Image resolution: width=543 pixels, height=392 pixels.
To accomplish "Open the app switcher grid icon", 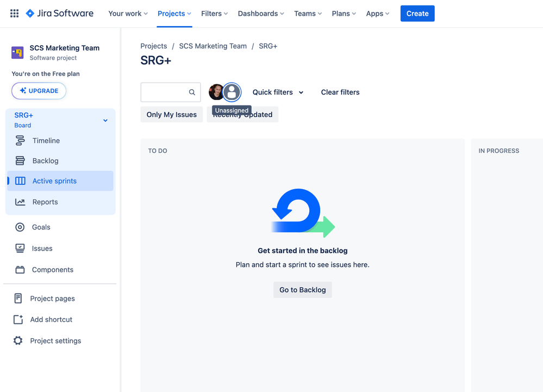I will click(14, 14).
